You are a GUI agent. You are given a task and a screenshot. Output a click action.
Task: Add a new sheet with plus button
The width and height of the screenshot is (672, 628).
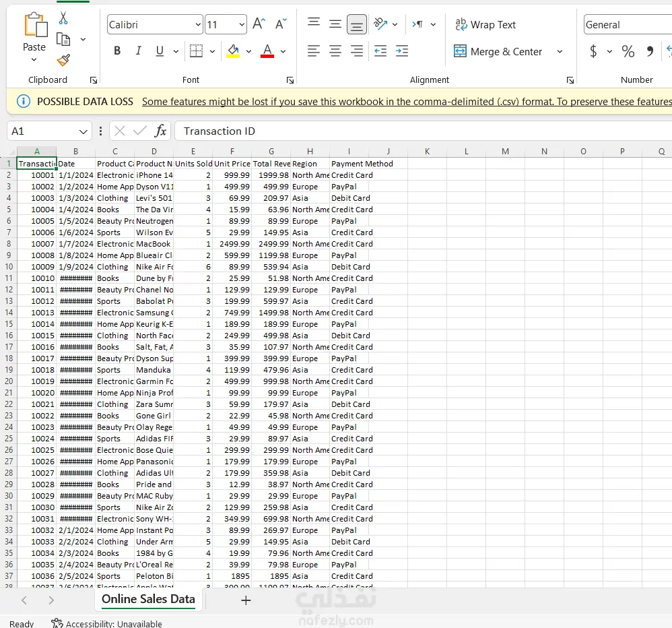click(x=246, y=600)
